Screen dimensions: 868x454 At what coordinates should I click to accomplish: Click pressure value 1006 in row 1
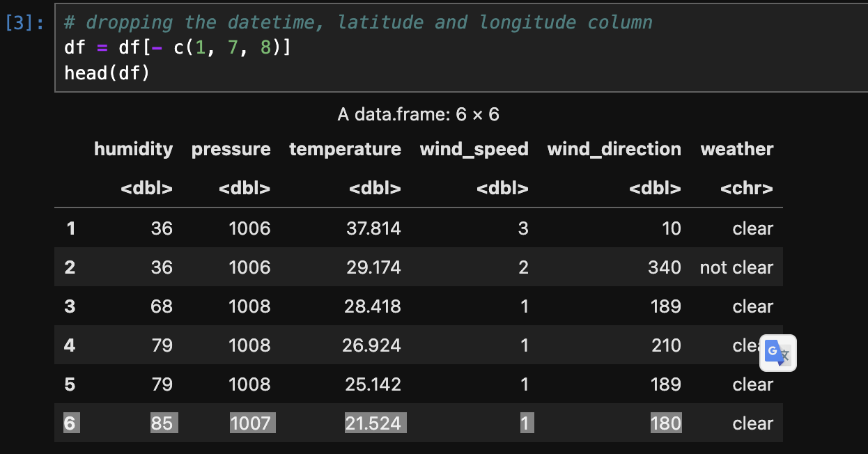point(249,228)
